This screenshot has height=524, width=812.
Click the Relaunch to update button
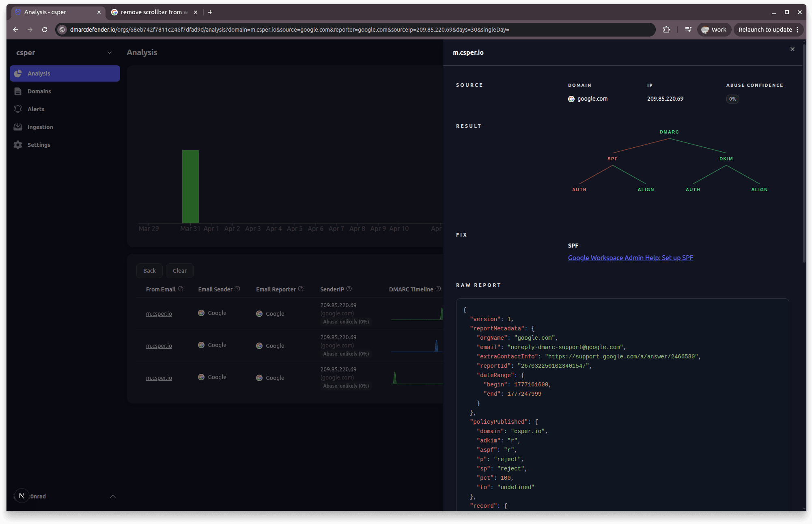[769, 30]
